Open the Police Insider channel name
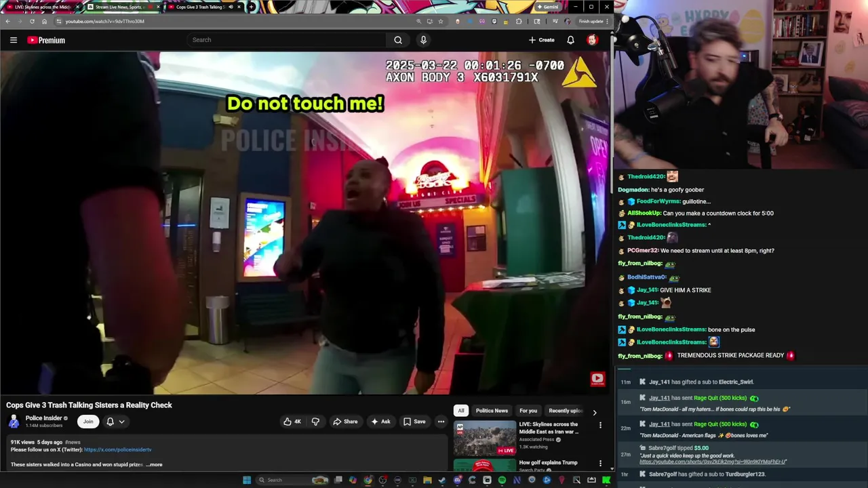This screenshot has width=868, height=488. pyautogui.click(x=43, y=418)
